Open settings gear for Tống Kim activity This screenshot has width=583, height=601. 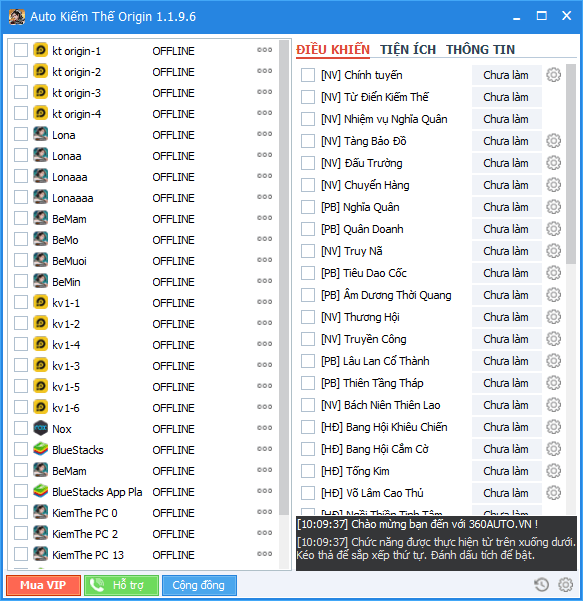[553, 471]
